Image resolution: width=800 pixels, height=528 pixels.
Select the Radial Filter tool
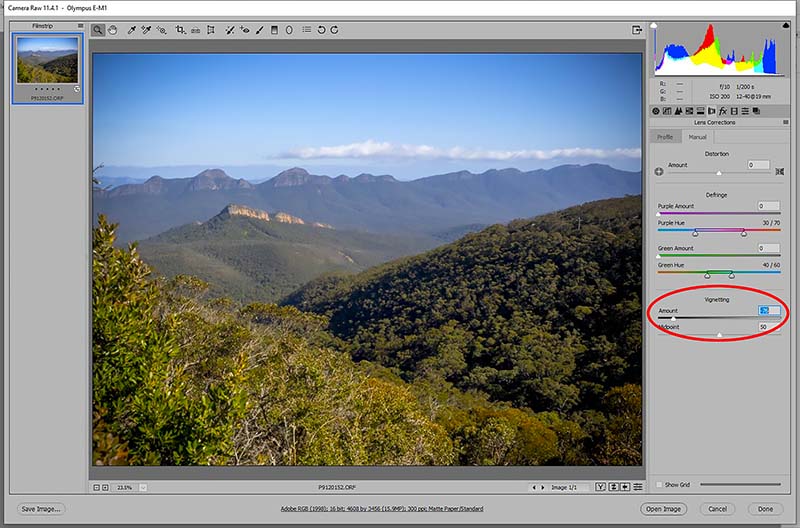click(x=289, y=30)
